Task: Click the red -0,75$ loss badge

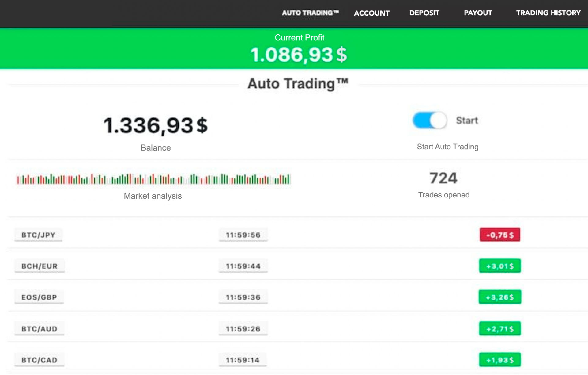Action: coord(500,235)
